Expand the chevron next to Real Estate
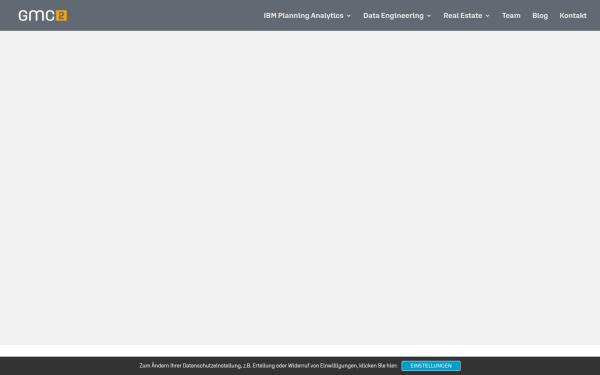The height and width of the screenshot is (375, 600). point(488,16)
